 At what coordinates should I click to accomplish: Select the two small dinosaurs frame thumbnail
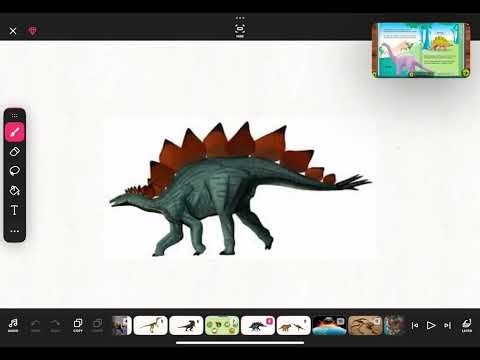(x=294, y=325)
